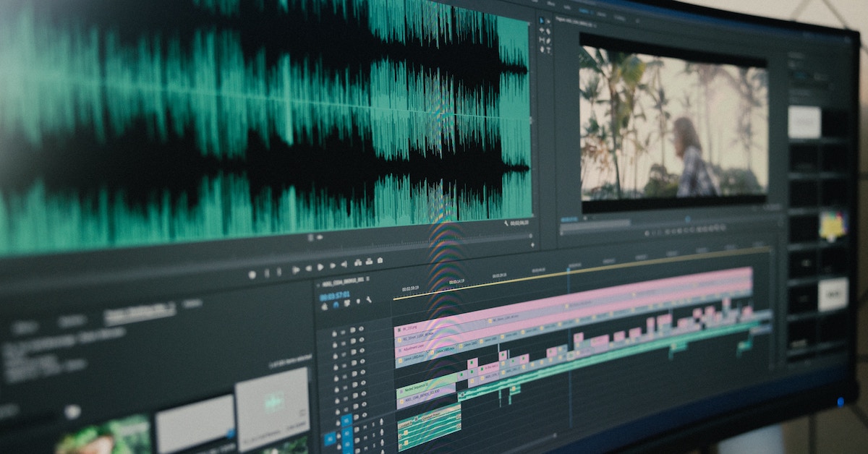The image size is (868, 454).
Task: Click the blue timecode 00:03:57:01
Action: click(336, 296)
